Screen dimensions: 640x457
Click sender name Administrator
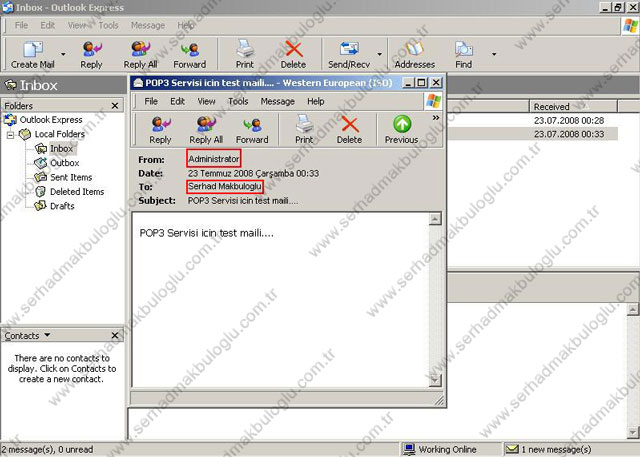tap(213, 159)
